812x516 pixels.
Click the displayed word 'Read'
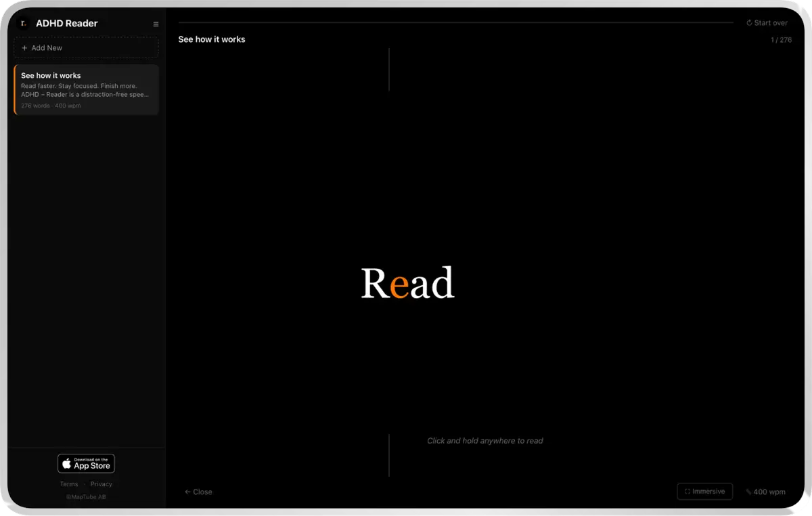pyautogui.click(x=407, y=283)
